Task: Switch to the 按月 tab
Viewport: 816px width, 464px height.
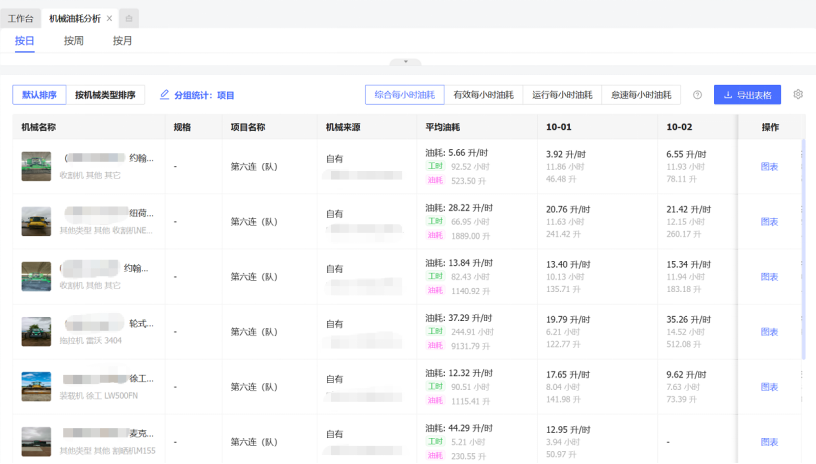Action: coord(122,41)
